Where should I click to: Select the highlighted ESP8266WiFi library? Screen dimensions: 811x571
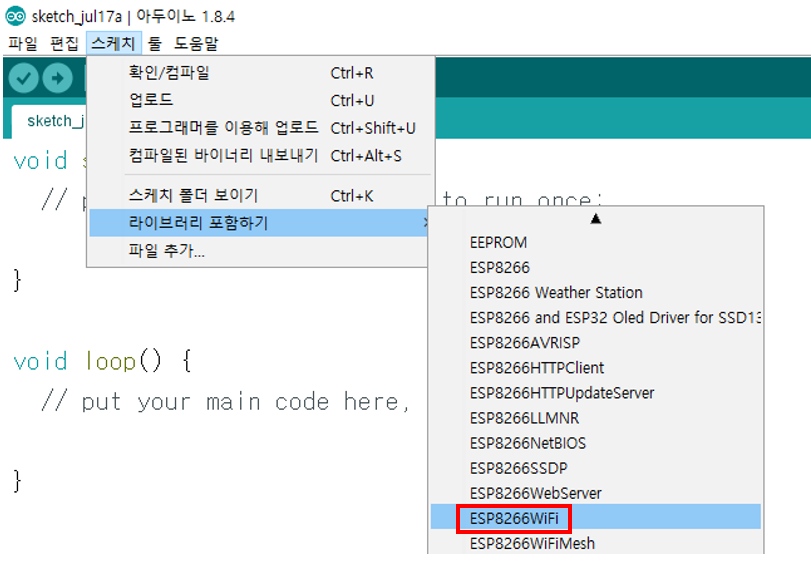pos(596,518)
